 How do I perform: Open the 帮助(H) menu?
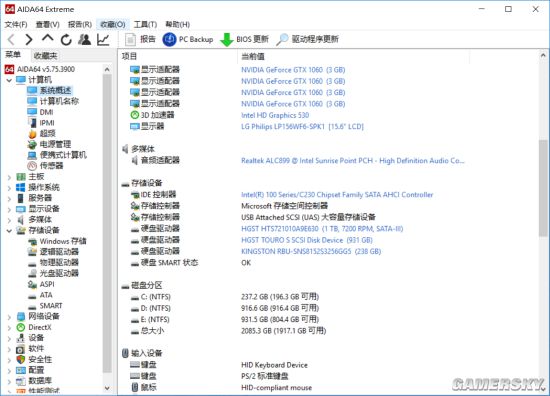177,24
